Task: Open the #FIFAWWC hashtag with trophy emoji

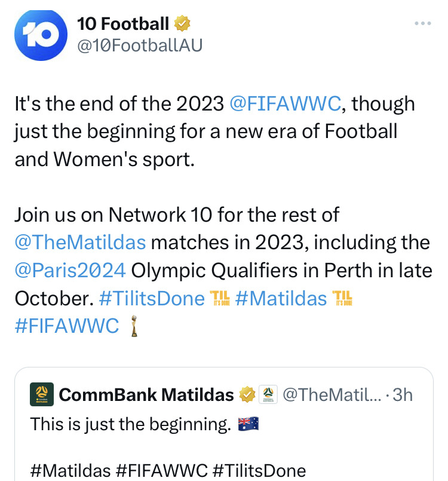Action: (67, 325)
